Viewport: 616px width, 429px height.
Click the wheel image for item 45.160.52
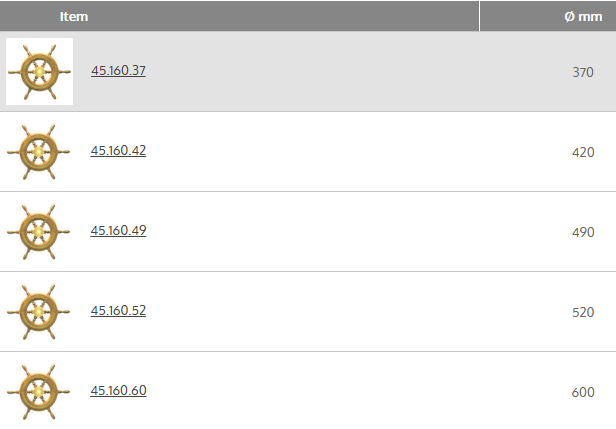[39, 312]
